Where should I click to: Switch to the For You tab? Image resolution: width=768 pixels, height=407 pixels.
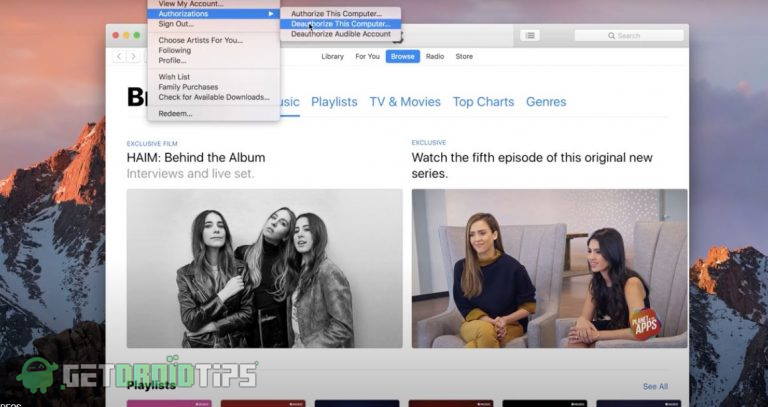(x=367, y=56)
